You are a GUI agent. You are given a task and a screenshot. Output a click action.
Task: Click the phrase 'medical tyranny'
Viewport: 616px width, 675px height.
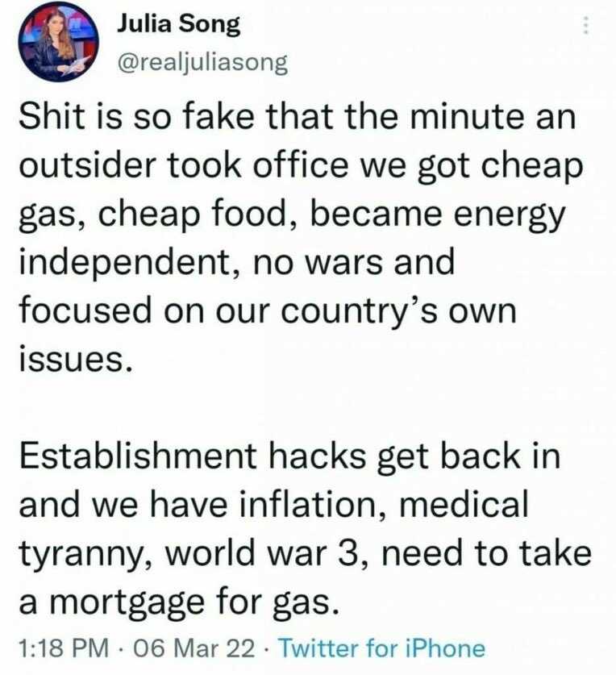click(x=273, y=529)
